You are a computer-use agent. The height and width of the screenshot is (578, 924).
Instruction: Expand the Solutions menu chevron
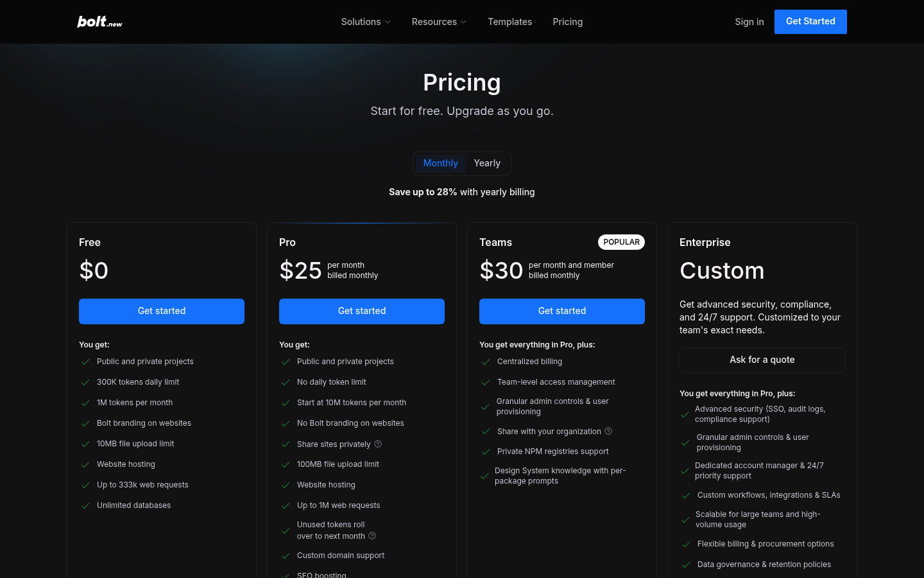[388, 22]
